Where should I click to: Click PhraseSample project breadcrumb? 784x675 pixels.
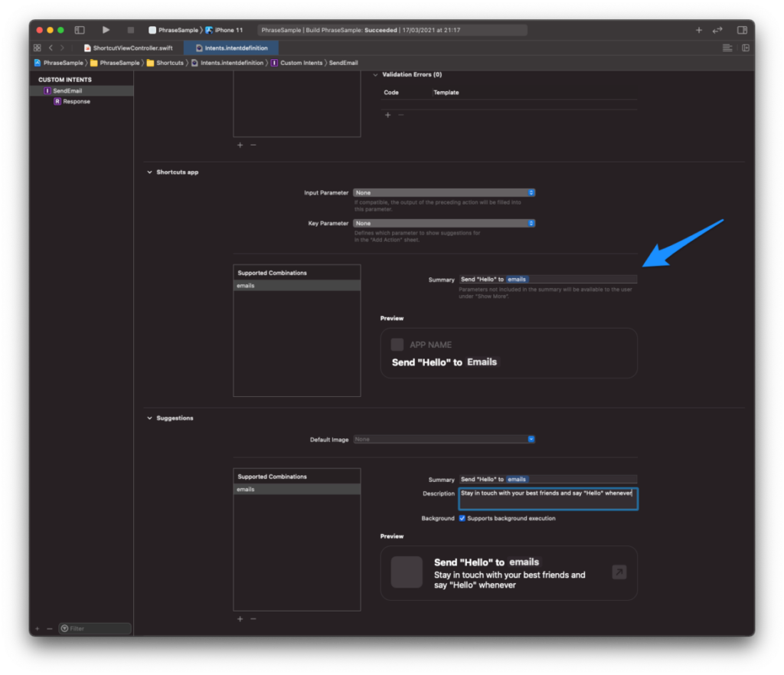click(x=58, y=63)
